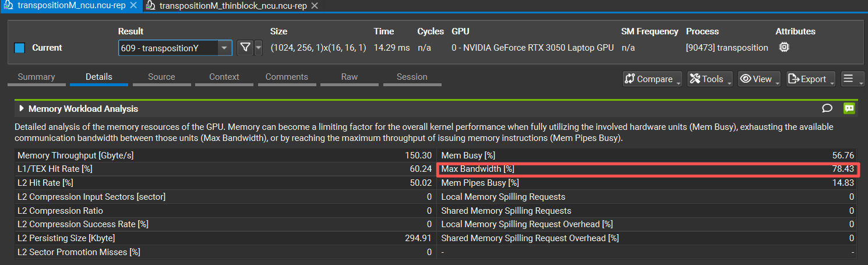Close the transpositionM_thinblock_ncu.ncu-rep tab
The image size is (868, 265).
315,6
